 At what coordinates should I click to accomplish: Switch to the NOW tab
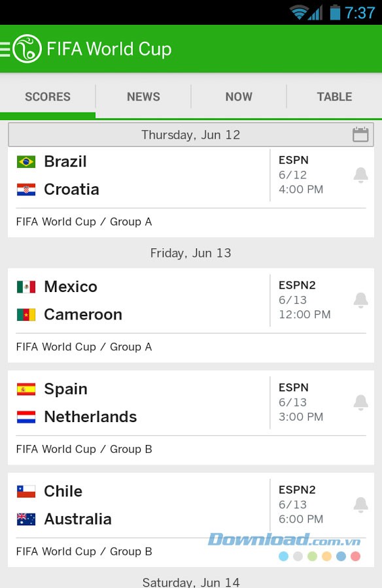[x=238, y=97]
